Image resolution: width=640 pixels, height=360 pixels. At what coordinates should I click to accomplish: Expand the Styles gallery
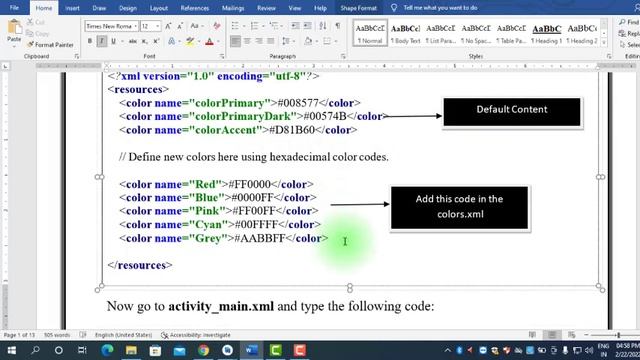coord(604,42)
